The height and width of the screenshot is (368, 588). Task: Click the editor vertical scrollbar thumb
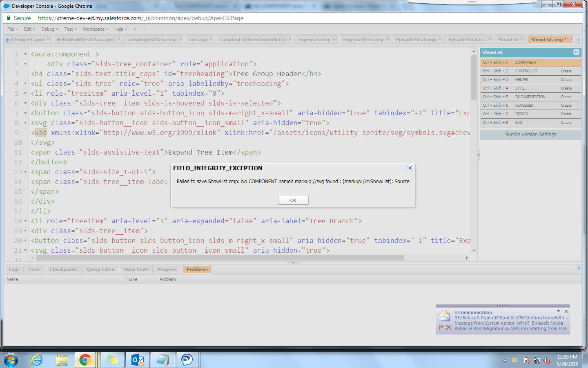pos(474,77)
